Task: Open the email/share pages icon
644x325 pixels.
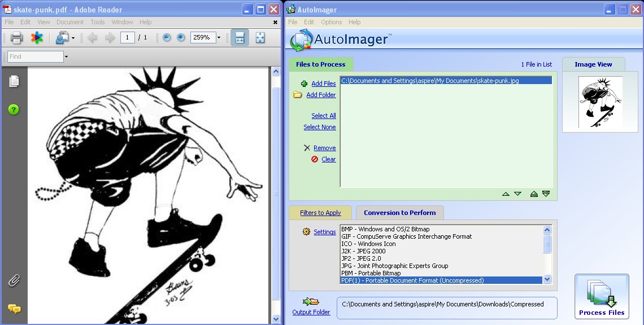Action: pos(62,38)
